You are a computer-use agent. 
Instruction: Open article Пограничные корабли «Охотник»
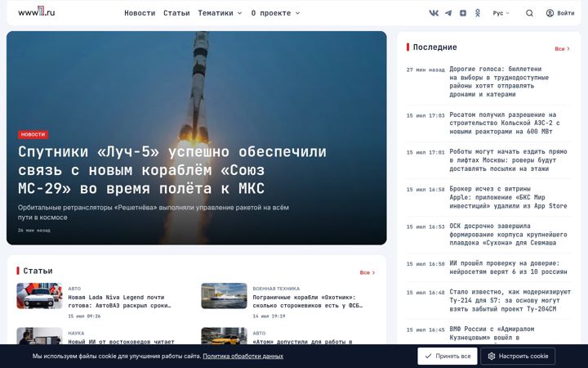(x=308, y=302)
